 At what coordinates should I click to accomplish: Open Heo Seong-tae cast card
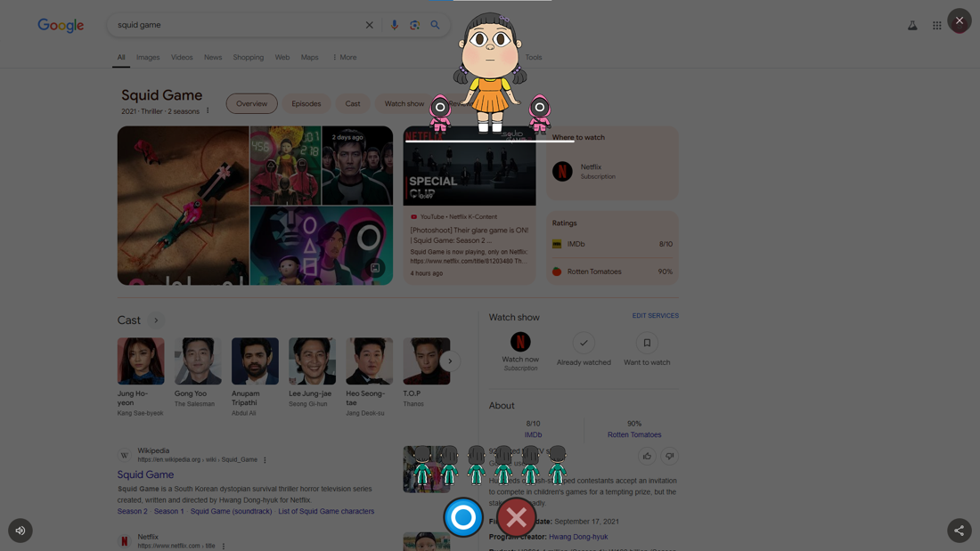pos(370,377)
